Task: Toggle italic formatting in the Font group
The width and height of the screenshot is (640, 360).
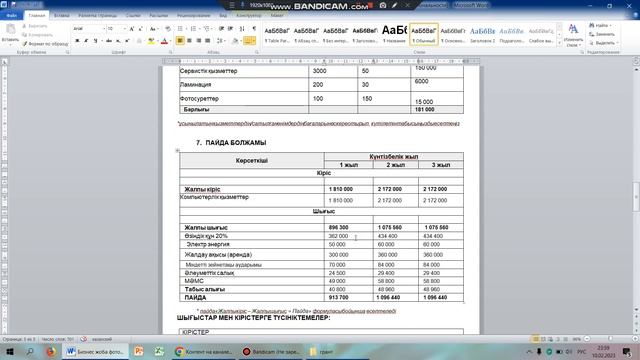Action: (x=86, y=41)
